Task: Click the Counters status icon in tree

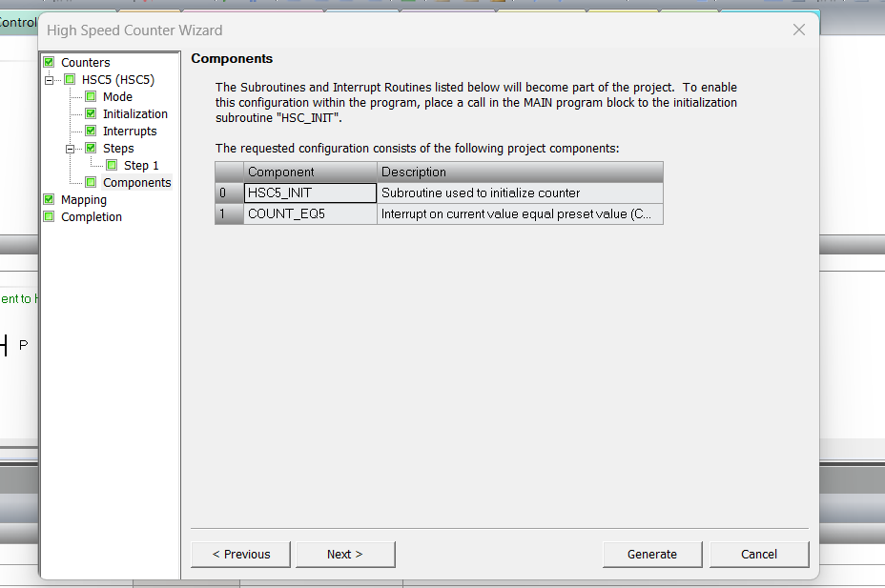Action: coord(49,63)
